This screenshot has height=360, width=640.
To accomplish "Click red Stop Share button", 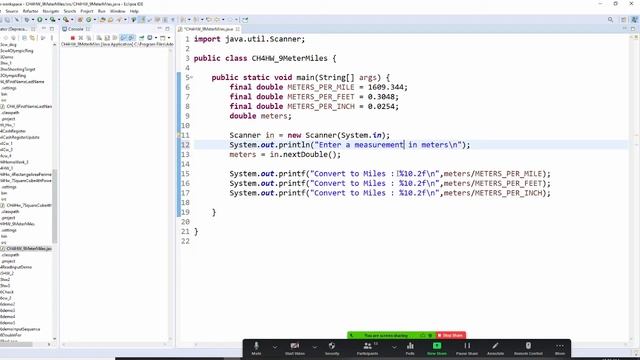I will (x=451, y=335).
